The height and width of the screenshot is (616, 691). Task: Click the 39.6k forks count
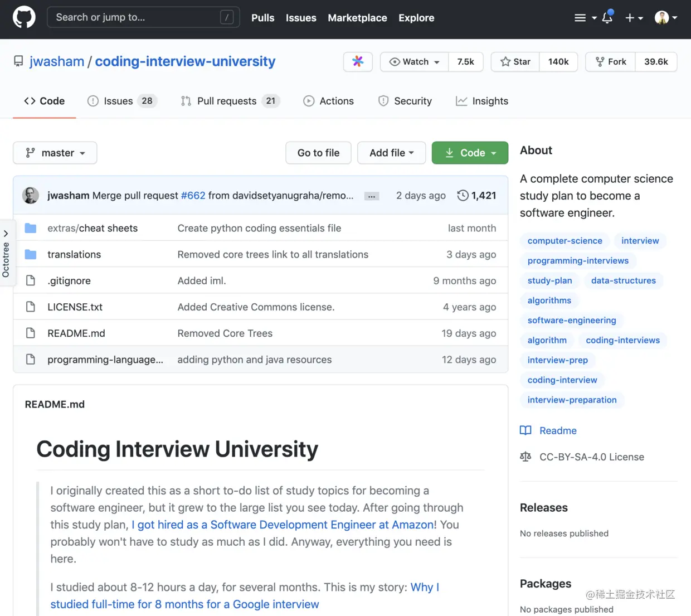pos(656,61)
